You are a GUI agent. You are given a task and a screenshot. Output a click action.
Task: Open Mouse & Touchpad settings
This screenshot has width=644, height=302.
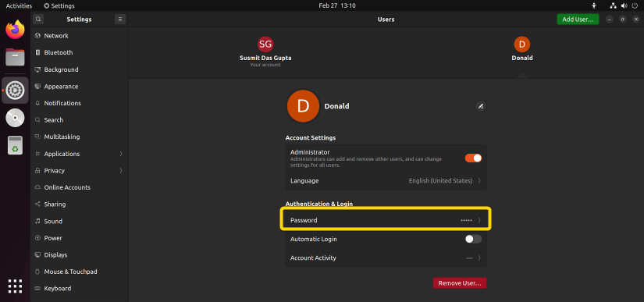pyautogui.click(x=80, y=272)
